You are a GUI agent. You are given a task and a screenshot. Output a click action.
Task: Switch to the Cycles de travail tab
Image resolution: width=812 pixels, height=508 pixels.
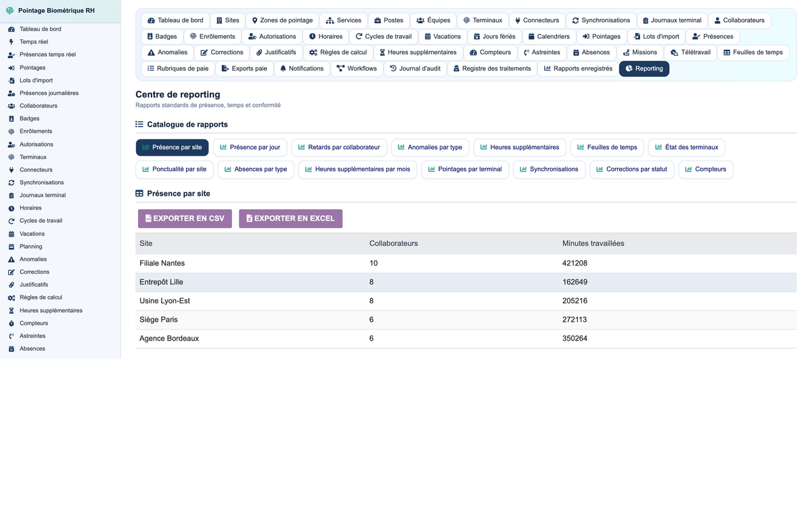[384, 37]
